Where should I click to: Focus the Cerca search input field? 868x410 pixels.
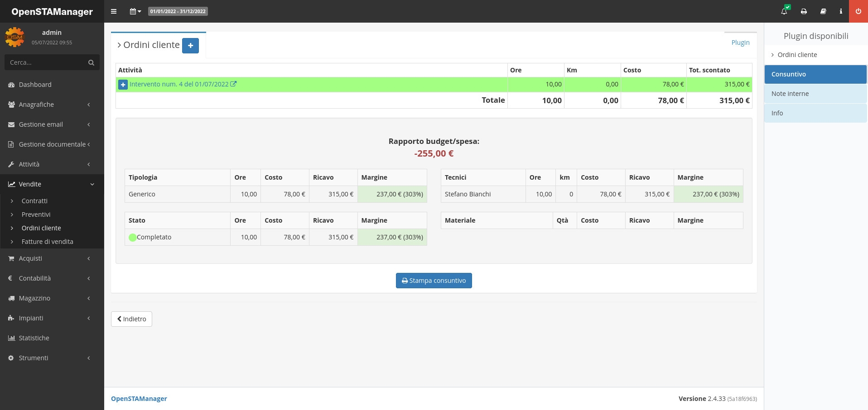(x=45, y=62)
